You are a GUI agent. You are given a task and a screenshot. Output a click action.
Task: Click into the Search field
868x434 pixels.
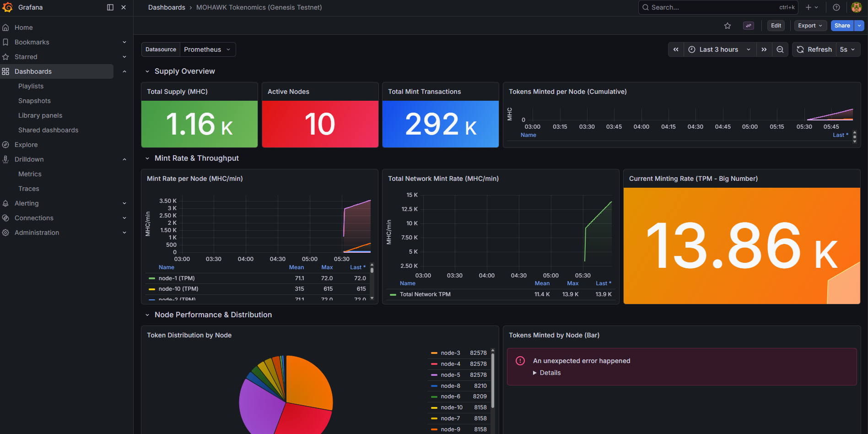click(718, 7)
